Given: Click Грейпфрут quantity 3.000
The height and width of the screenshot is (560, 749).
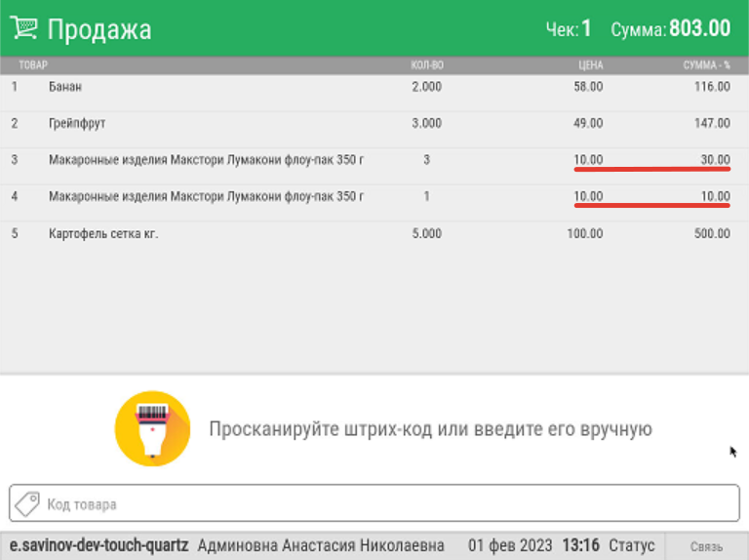Looking at the screenshot, I should (x=426, y=123).
